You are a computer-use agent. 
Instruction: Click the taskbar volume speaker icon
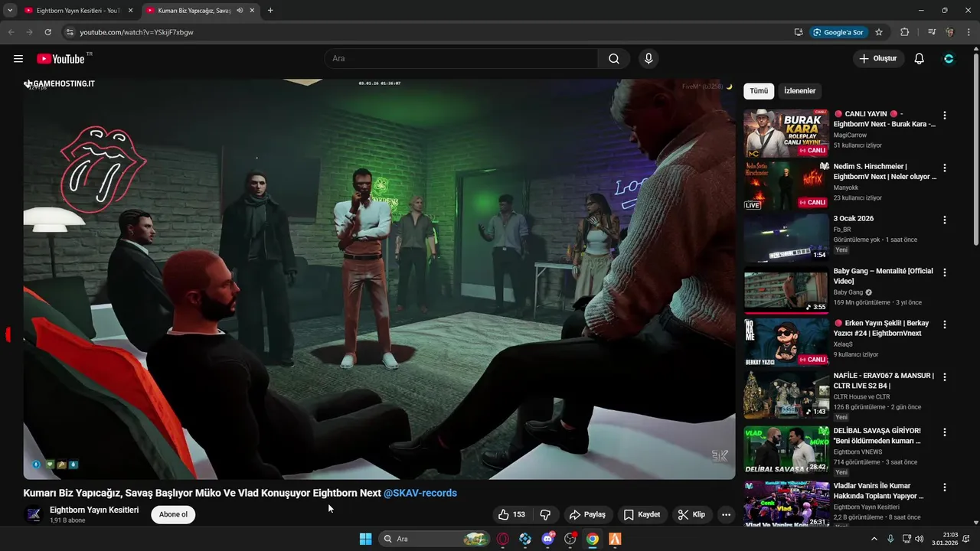[919, 539]
